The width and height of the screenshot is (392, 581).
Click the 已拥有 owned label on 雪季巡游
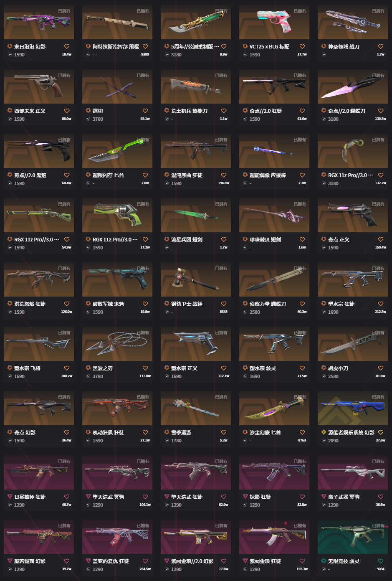[221, 397]
